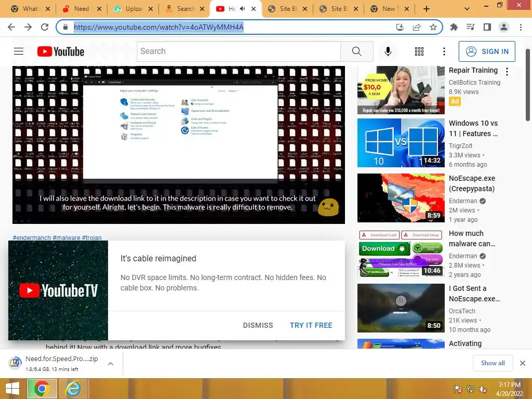Click the CellBotics Training channel name
This screenshot has width=532, height=399.
pos(474,82)
